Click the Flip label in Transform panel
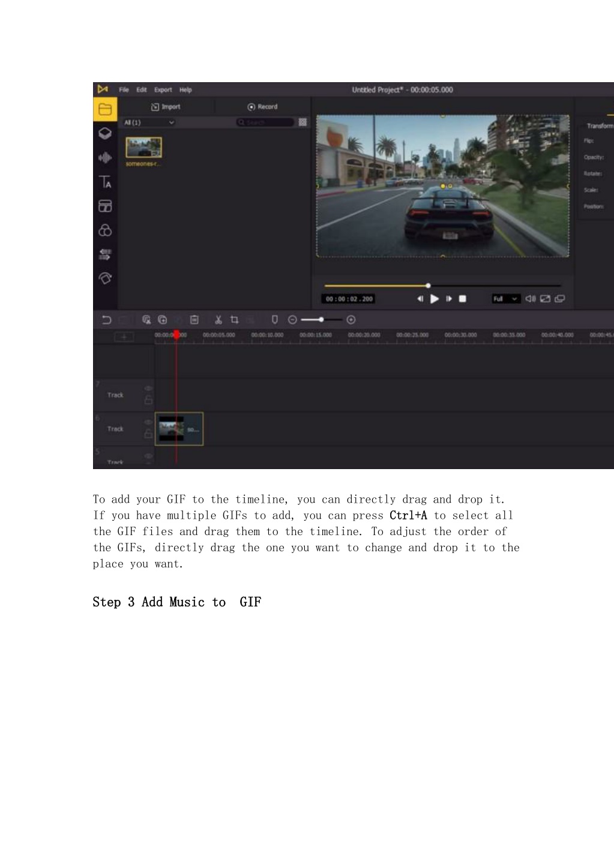The image size is (614, 868). [x=589, y=141]
